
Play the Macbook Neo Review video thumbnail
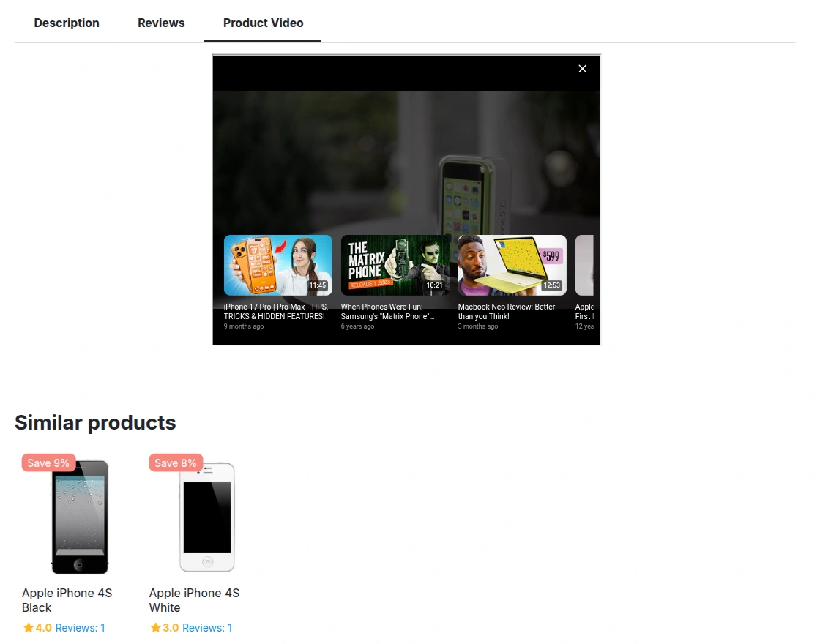[x=512, y=265]
